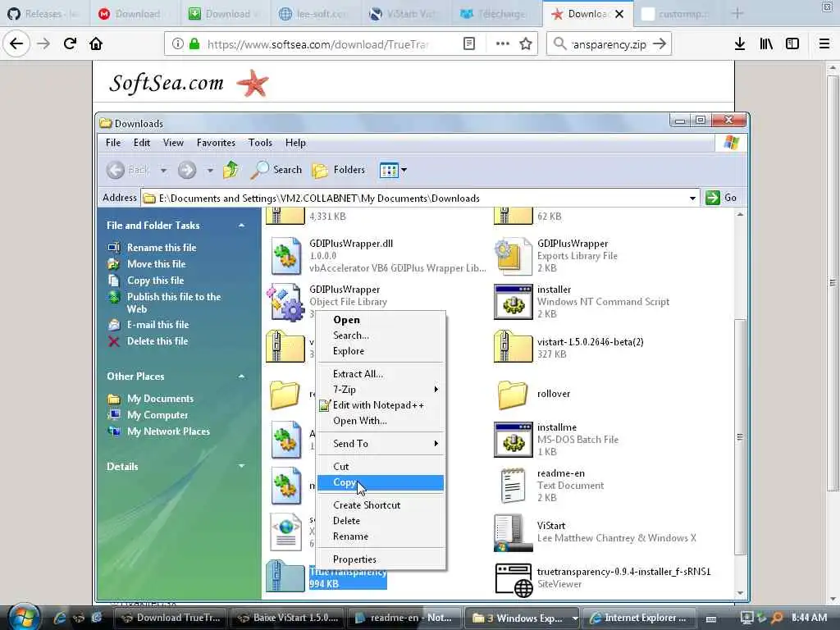840x630 pixels.
Task: Open the Help menu in Explorer
Action: point(295,143)
